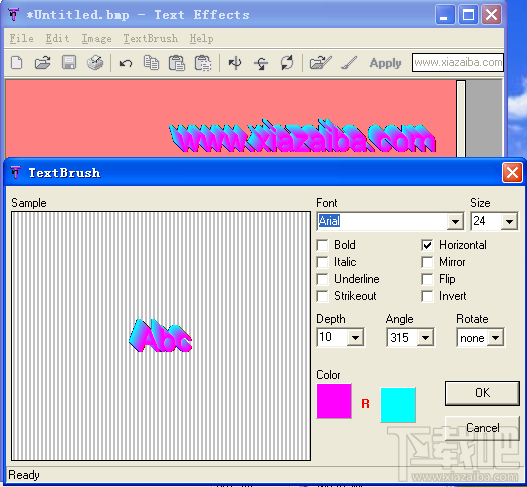Enable the Underline checkbox

point(323,279)
